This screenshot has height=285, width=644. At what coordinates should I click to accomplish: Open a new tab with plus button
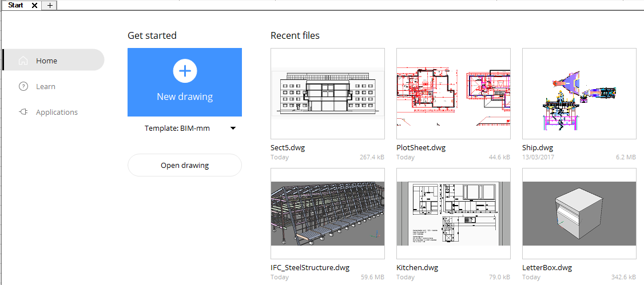50,5
